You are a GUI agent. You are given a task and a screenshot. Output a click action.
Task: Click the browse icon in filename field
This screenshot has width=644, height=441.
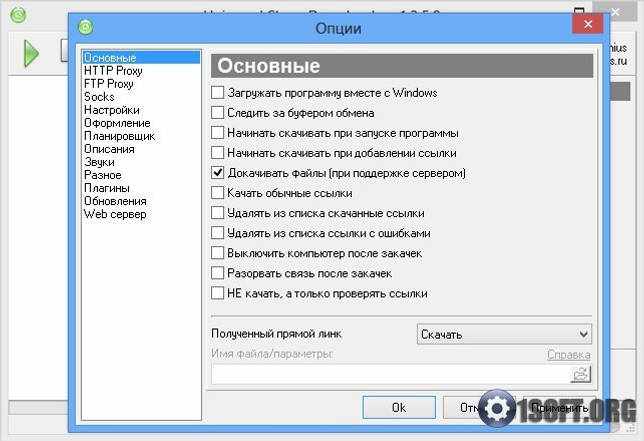coord(581,374)
